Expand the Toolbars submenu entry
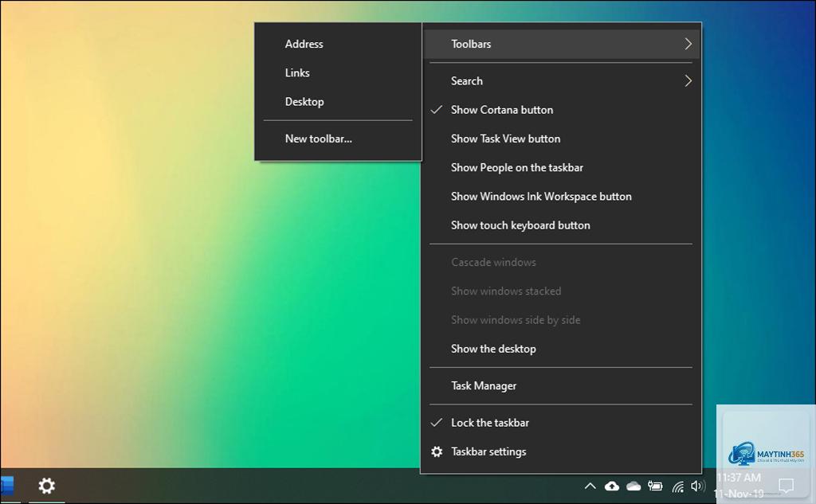This screenshot has height=504, width=816. coord(561,44)
